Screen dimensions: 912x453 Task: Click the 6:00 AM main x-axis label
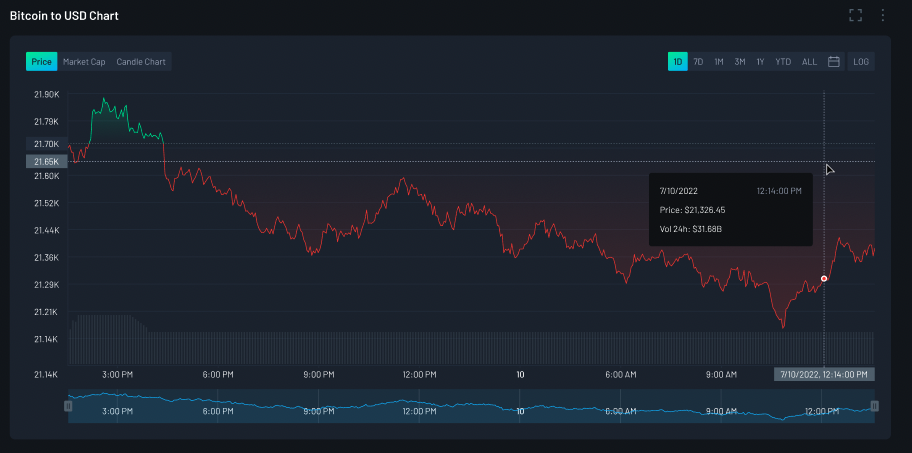[621, 374]
